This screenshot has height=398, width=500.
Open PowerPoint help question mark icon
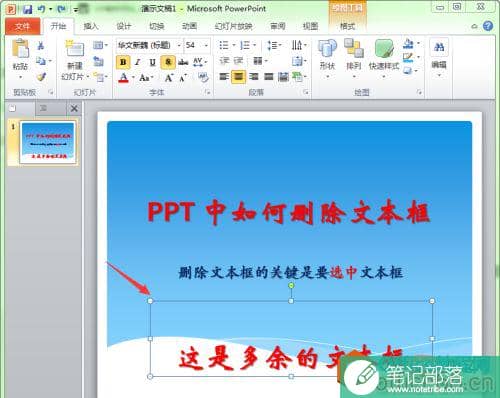(488, 26)
